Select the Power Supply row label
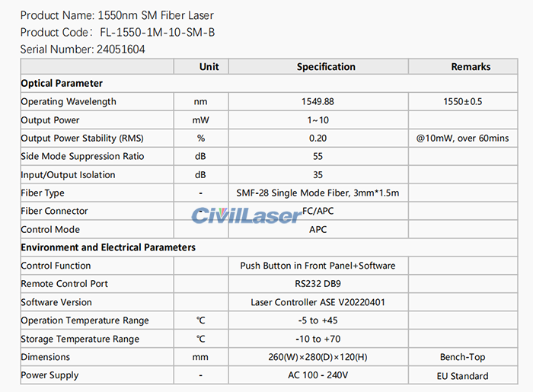 (49, 375)
